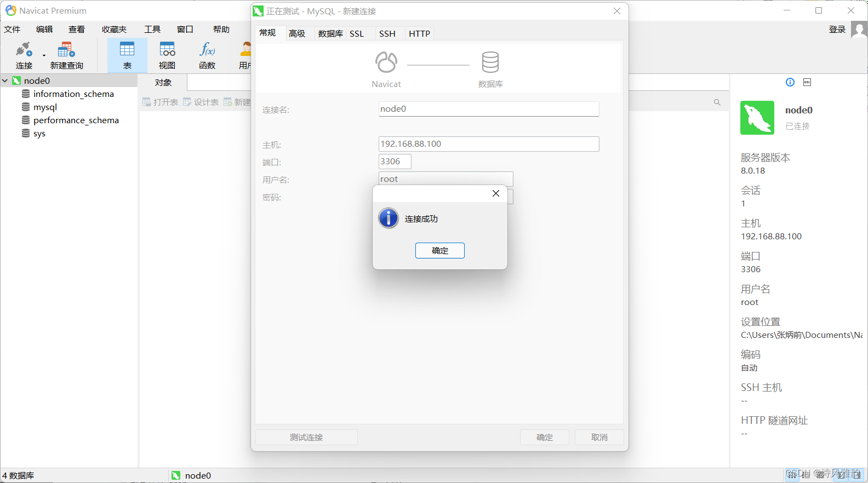This screenshot has height=483, width=868.
Task: Show the info panel icon
Action: click(790, 82)
